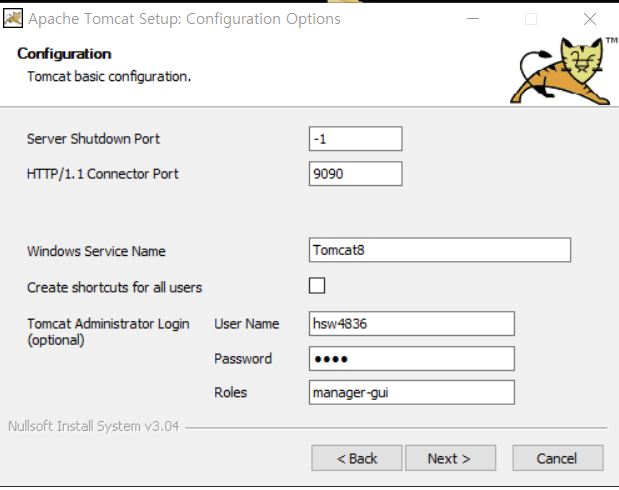Select the Windows Service Name field
The image size is (619, 490).
coord(440,250)
